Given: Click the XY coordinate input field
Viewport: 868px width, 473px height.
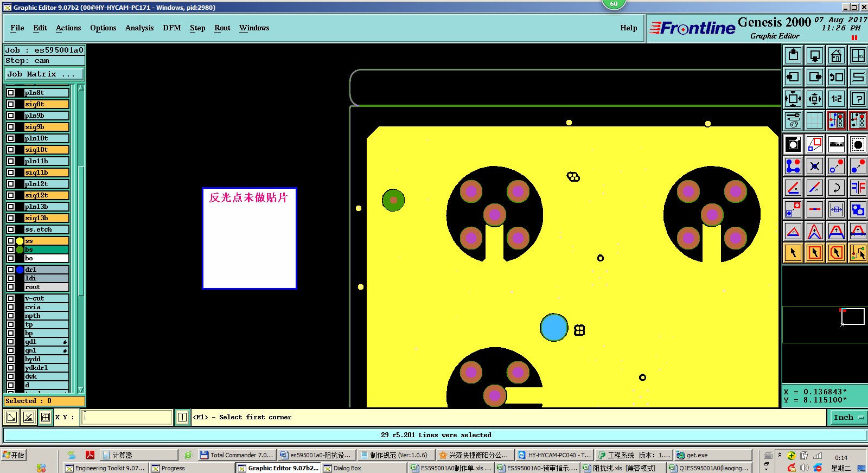Looking at the screenshot, I should pos(127,417).
